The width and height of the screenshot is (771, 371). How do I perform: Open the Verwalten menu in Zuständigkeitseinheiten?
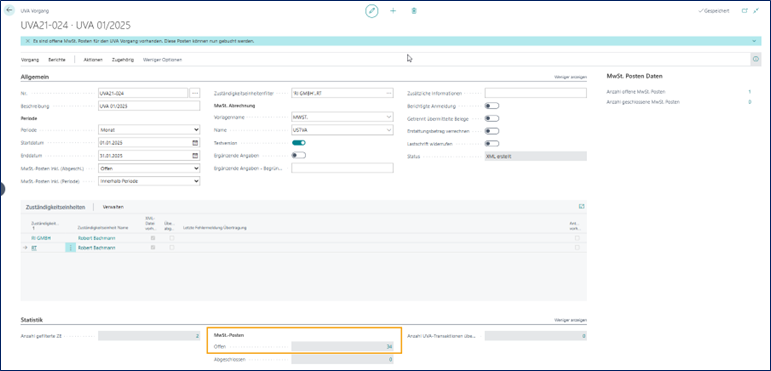[x=113, y=207]
